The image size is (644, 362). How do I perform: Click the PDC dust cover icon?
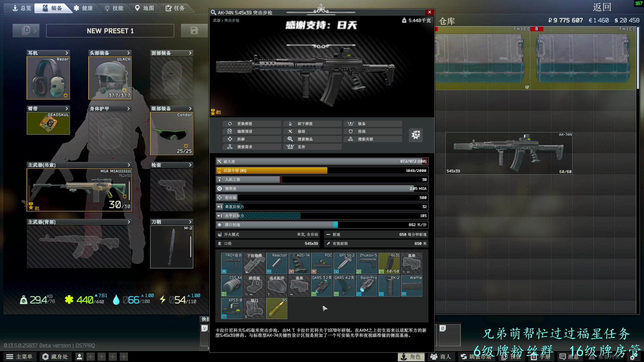click(322, 263)
